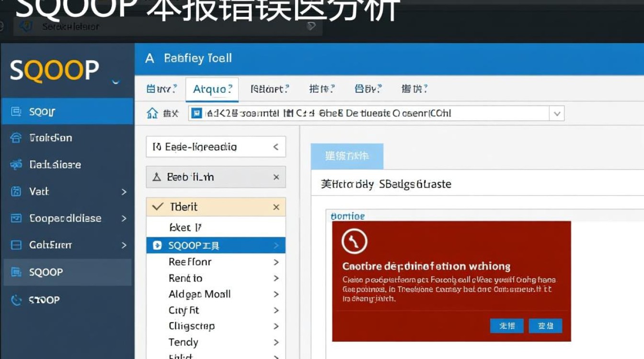Click the icon of highlighted sidebar SQOOP item
644x359 pixels.
click(16, 272)
